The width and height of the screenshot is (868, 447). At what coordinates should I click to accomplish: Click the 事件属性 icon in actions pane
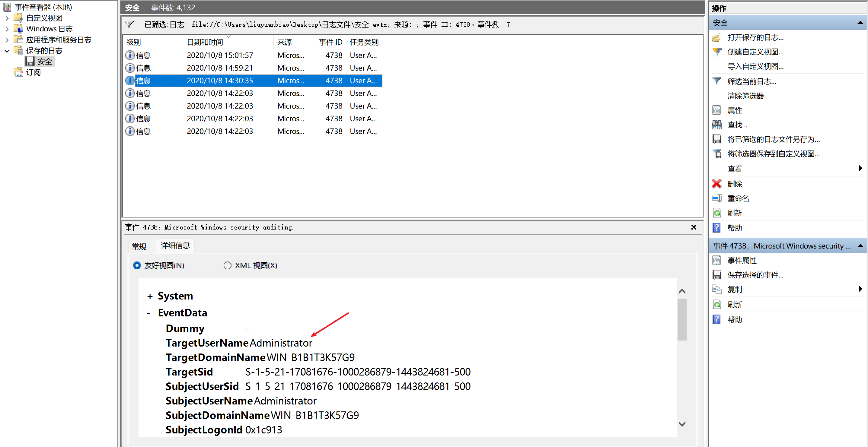(717, 260)
